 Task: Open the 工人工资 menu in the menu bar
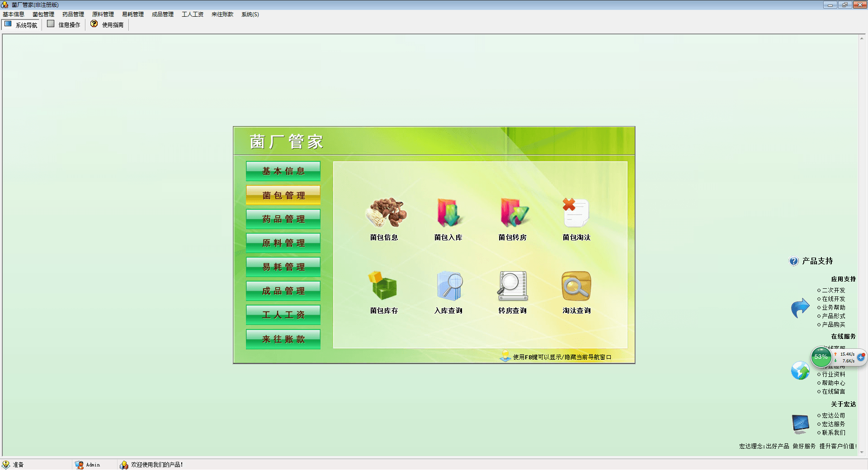[x=193, y=14]
